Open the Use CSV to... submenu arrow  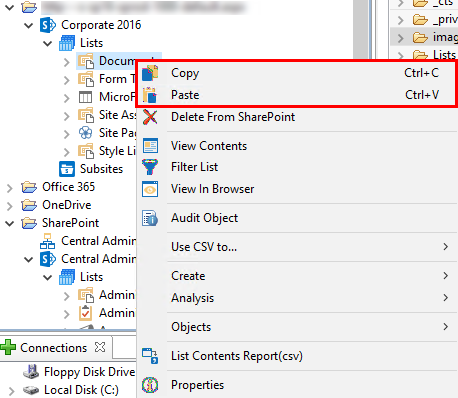(x=446, y=247)
